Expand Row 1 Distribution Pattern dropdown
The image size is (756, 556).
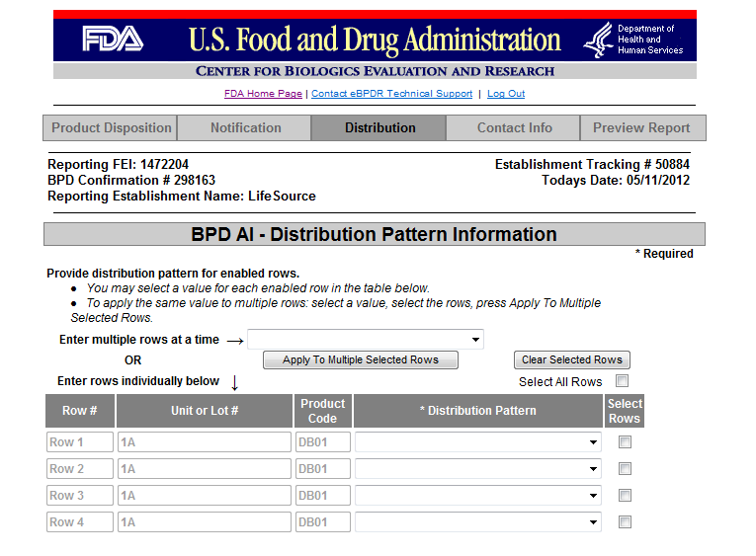(478, 442)
